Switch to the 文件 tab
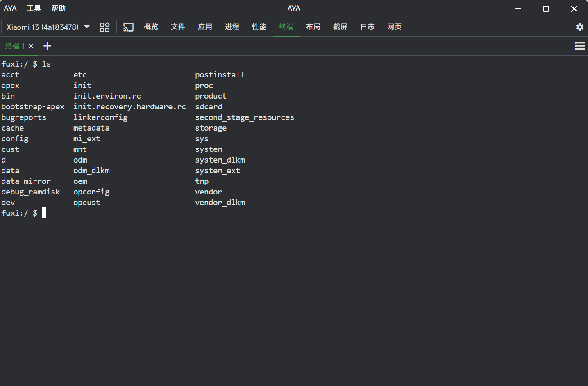This screenshot has width=588, height=386. [x=178, y=27]
